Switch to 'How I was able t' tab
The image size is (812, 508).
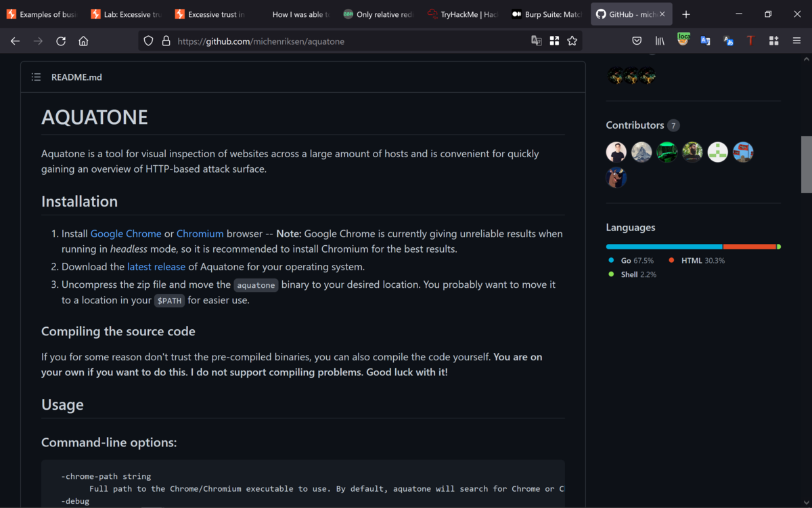(x=294, y=14)
